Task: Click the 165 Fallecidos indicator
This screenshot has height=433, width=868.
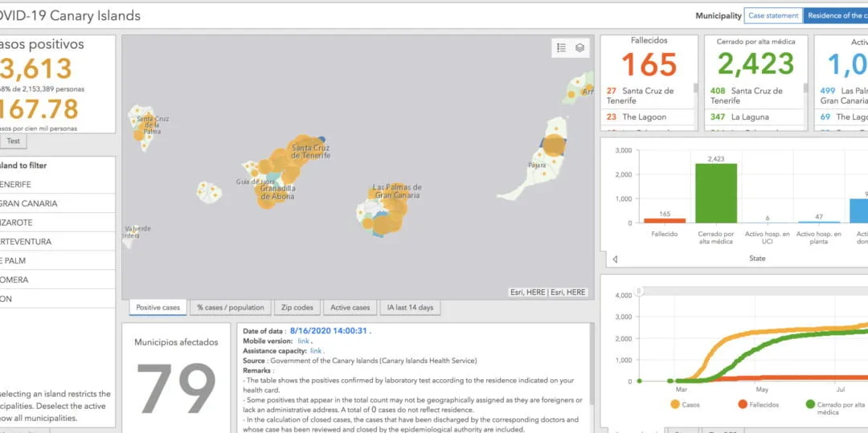Action: pyautogui.click(x=649, y=65)
